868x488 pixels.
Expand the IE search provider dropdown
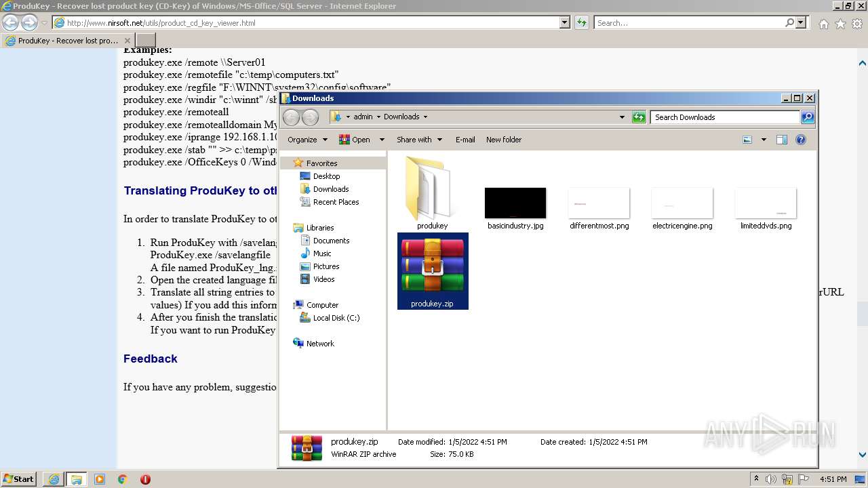pos(801,22)
